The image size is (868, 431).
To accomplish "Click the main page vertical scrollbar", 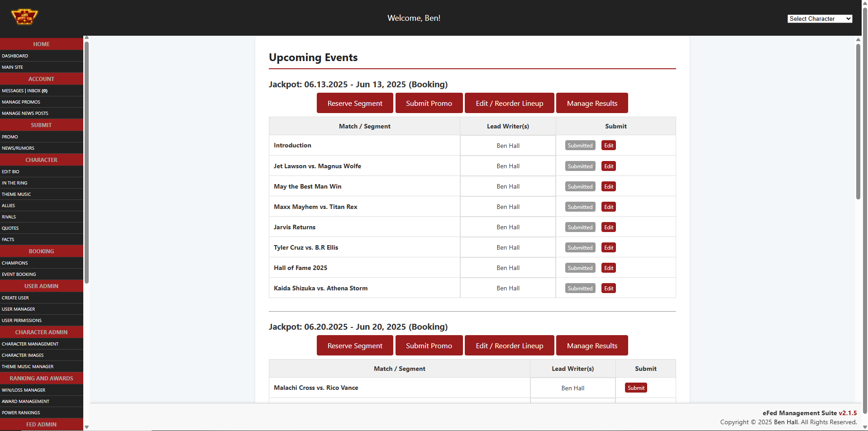I will coord(858,122).
